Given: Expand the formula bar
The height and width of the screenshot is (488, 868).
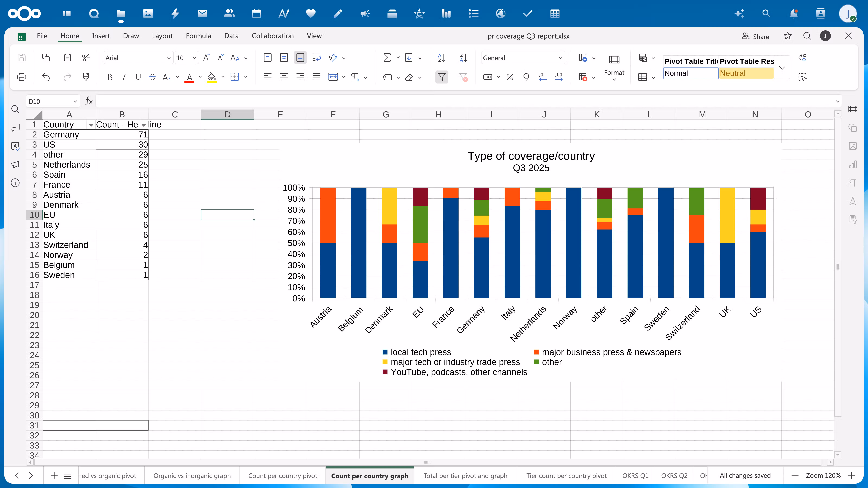Looking at the screenshot, I should (x=837, y=101).
